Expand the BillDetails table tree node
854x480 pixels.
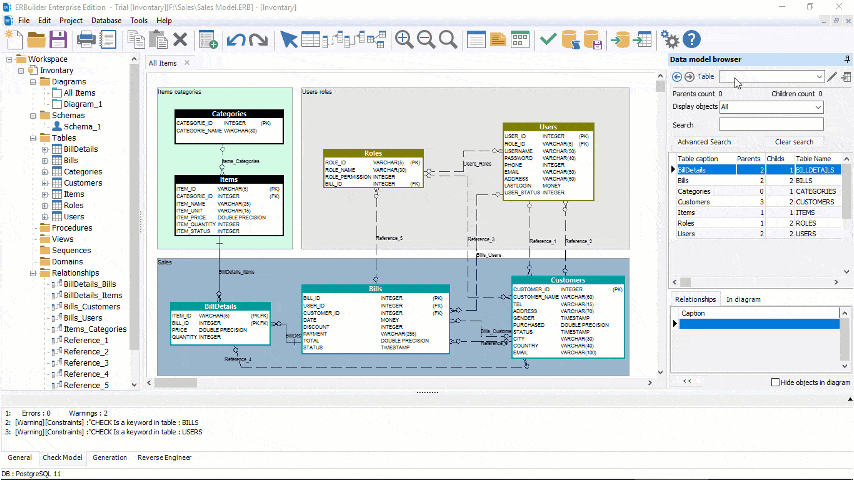click(45, 149)
